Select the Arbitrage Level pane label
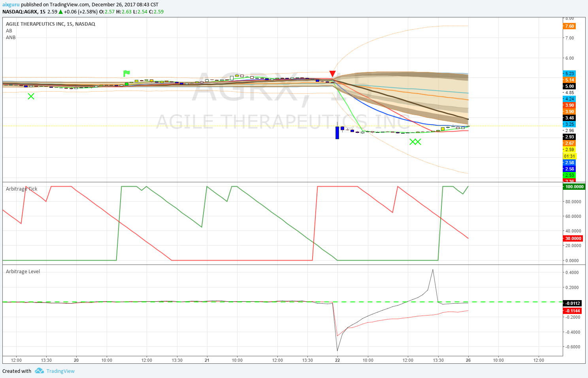588x378 pixels. [x=23, y=272]
